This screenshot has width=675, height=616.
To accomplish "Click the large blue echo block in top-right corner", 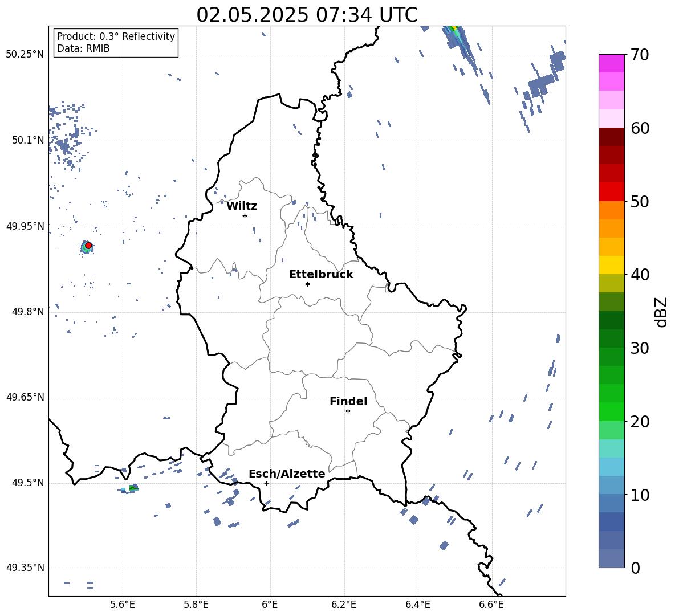I will 558,60.
